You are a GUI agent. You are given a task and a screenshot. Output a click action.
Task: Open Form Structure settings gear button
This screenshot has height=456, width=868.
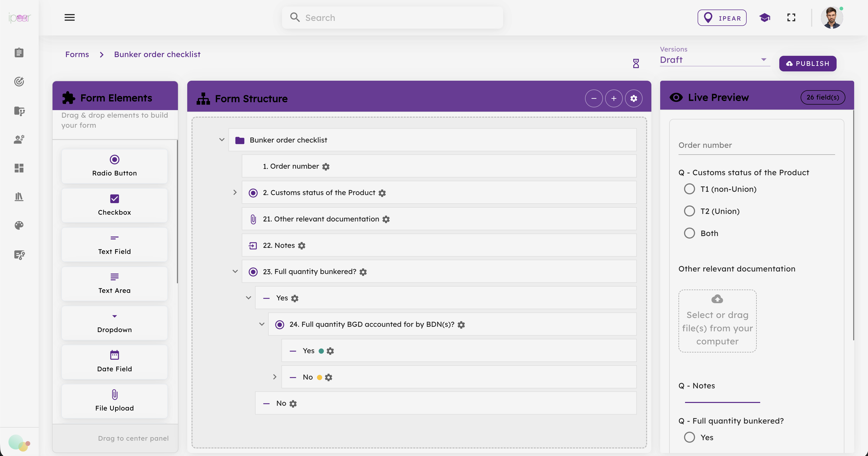coord(634,98)
